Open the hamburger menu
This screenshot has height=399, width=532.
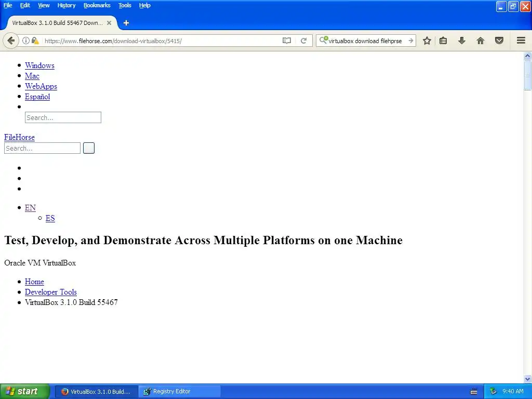coord(521,41)
